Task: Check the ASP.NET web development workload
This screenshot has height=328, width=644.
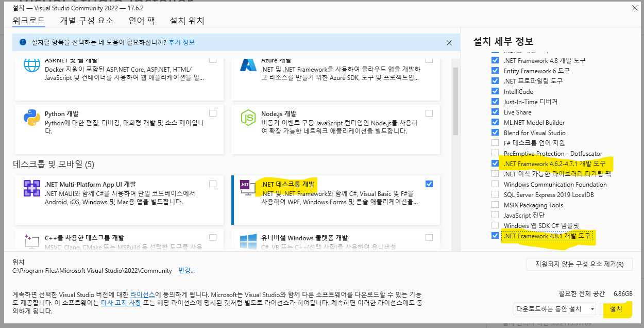Action: pos(213,60)
